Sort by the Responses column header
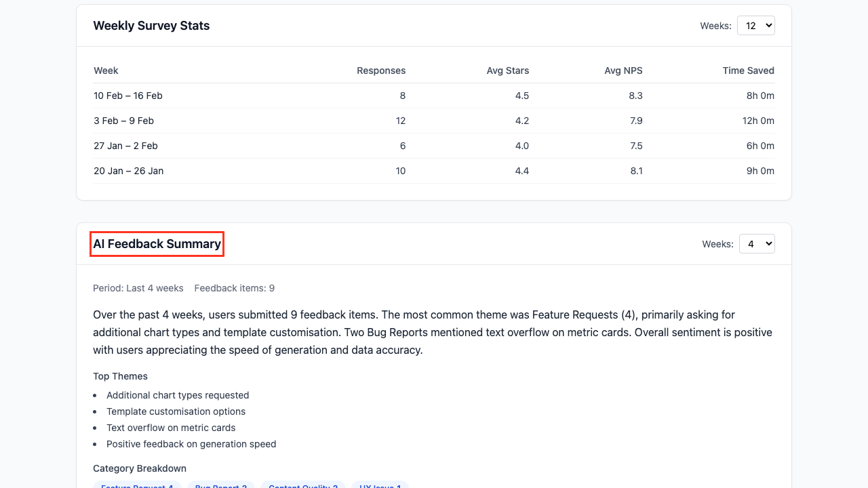This screenshot has width=868, height=488. coord(381,70)
